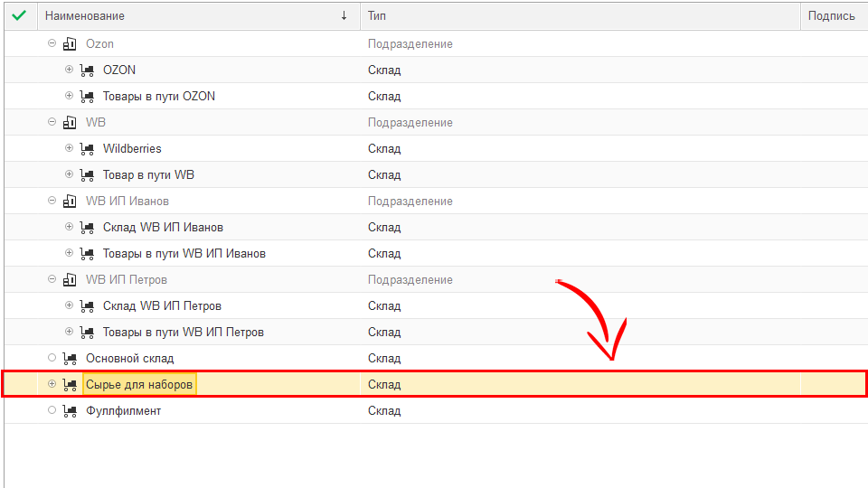Sort by the Тип column header
Screen dimensions: 868x488
coord(579,15)
